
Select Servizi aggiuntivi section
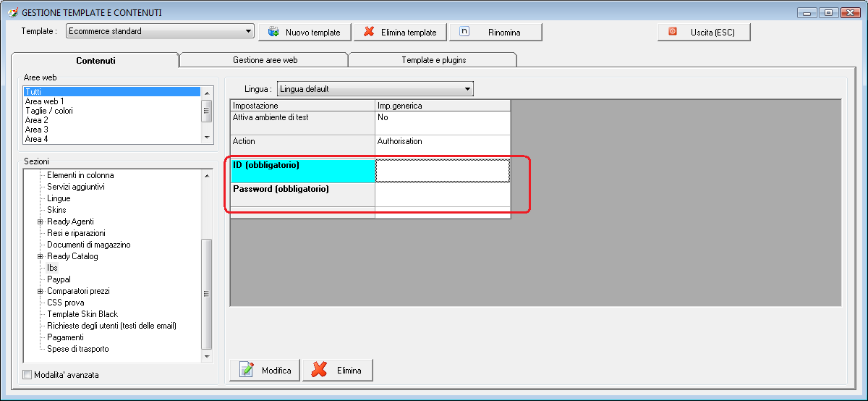point(76,187)
